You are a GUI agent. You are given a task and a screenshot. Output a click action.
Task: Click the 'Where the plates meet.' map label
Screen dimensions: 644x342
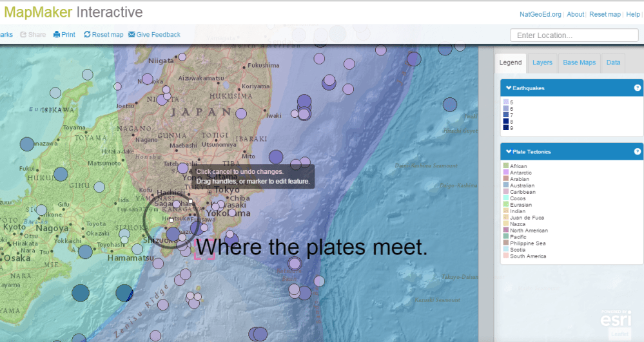coord(311,247)
